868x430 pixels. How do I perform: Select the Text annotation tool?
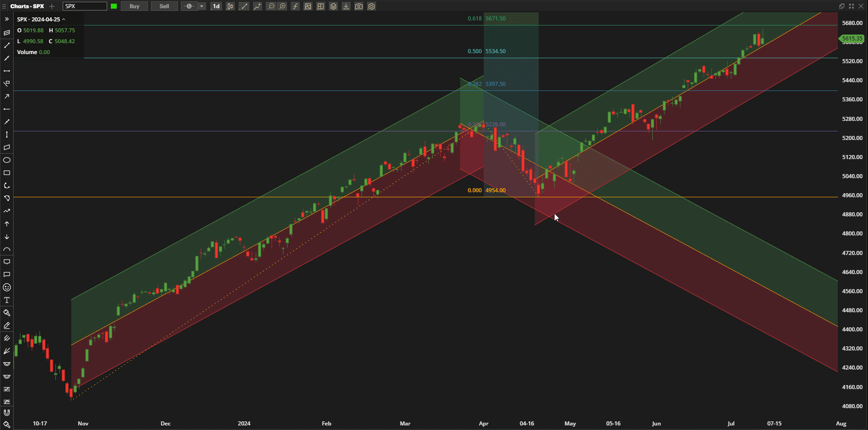point(7,300)
